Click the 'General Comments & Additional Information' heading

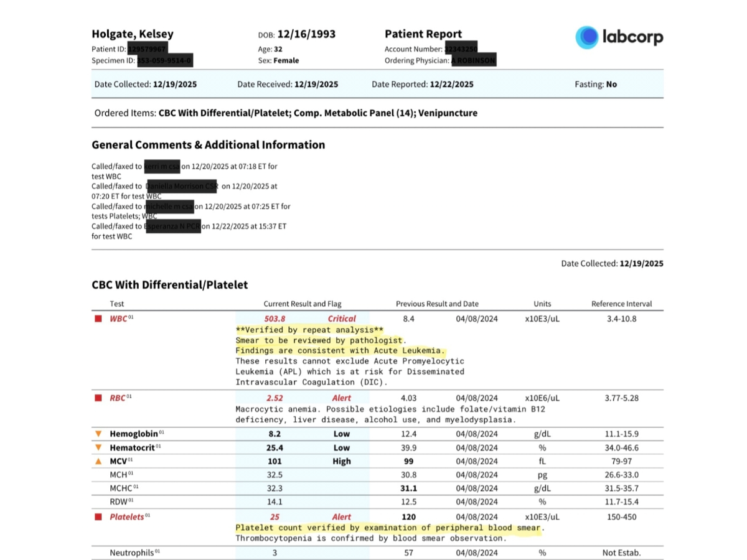tap(208, 145)
